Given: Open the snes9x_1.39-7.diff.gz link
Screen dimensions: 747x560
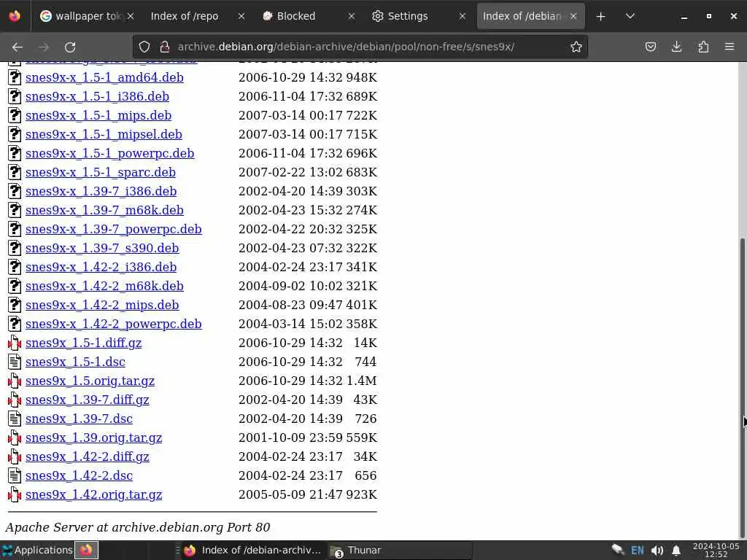Looking at the screenshot, I should [88, 400].
